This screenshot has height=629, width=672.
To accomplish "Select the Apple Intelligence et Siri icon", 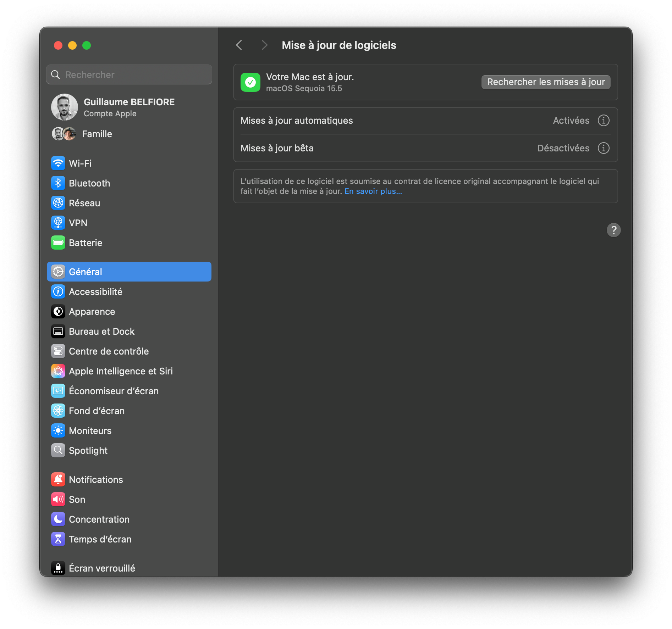I will [58, 371].
